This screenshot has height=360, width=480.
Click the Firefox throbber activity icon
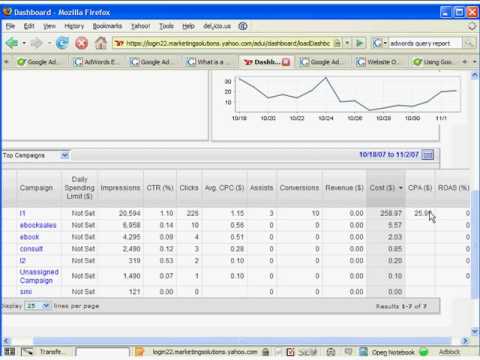pos(472,26)
